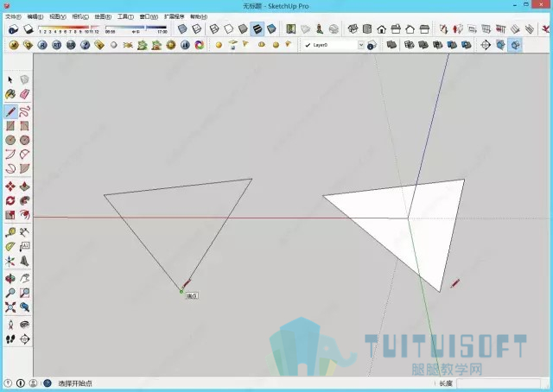Pick the Offset tool

[x=24, y=215]
